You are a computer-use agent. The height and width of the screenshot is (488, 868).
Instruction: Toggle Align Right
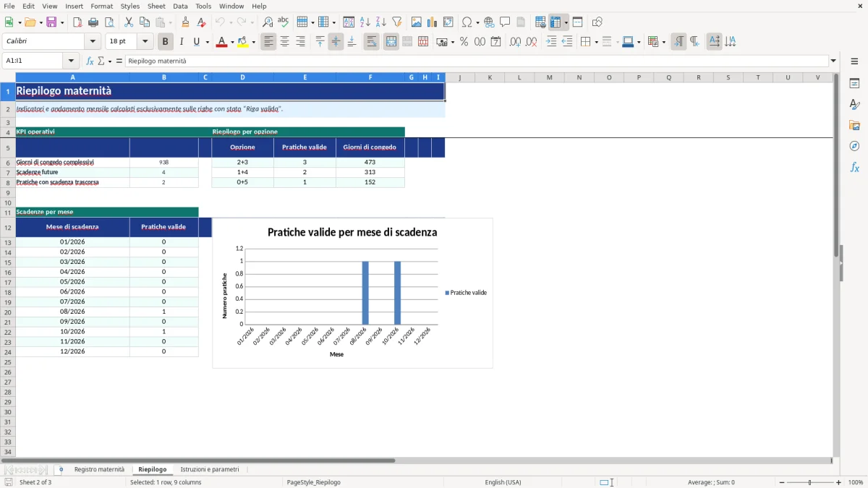(x=301, y=42)
